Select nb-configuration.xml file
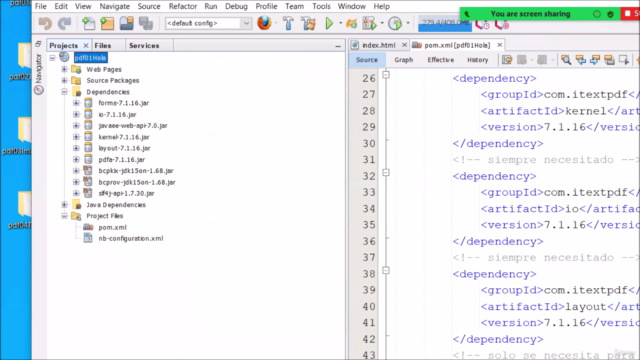This screenshot has width=640, height=360. click(131, 238)
